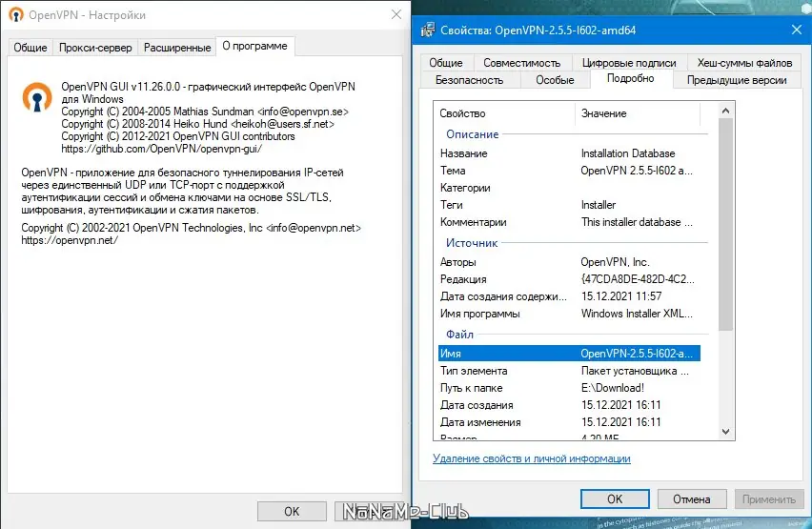The width and height of the screenshot is (812, 529).
Task: Open Удаление свойств и личной информации link
Action: [x=531, y=458]
